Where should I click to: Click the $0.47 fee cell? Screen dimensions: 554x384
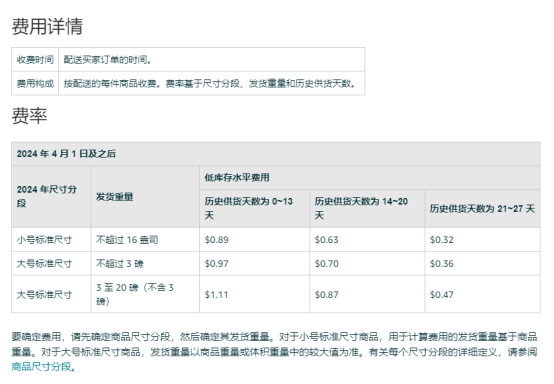tap(483, 294)
